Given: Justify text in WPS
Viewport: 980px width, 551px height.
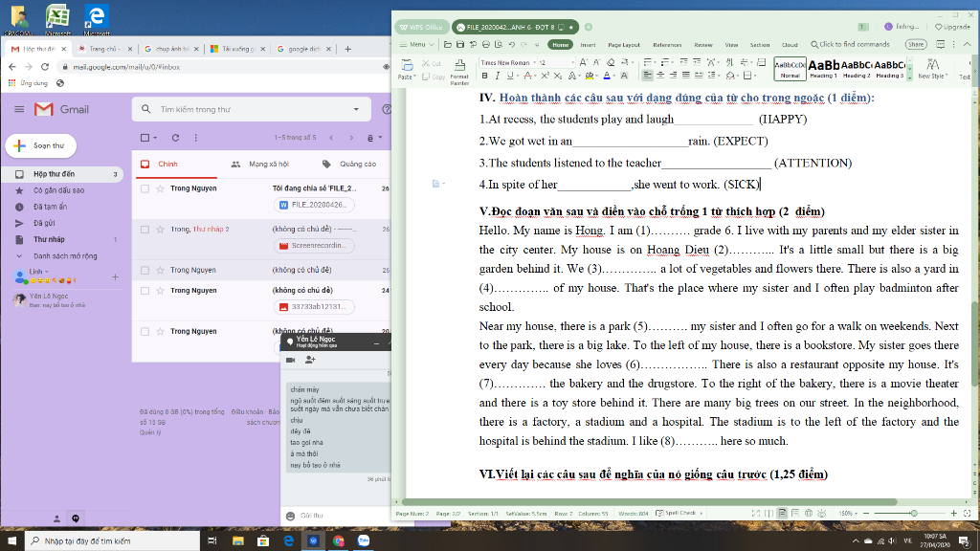Looking at the screenshot, I should point(685,76).
